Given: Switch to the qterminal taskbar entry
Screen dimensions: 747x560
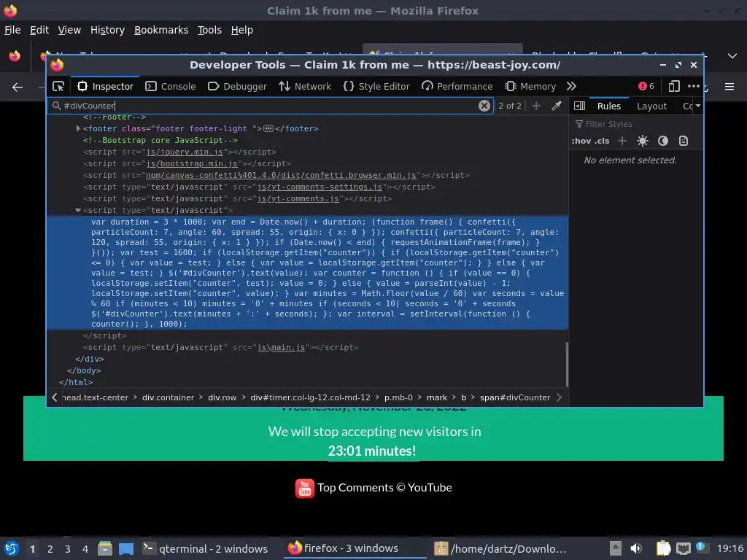Looking at the screenshot, I should tap(206, 549).
